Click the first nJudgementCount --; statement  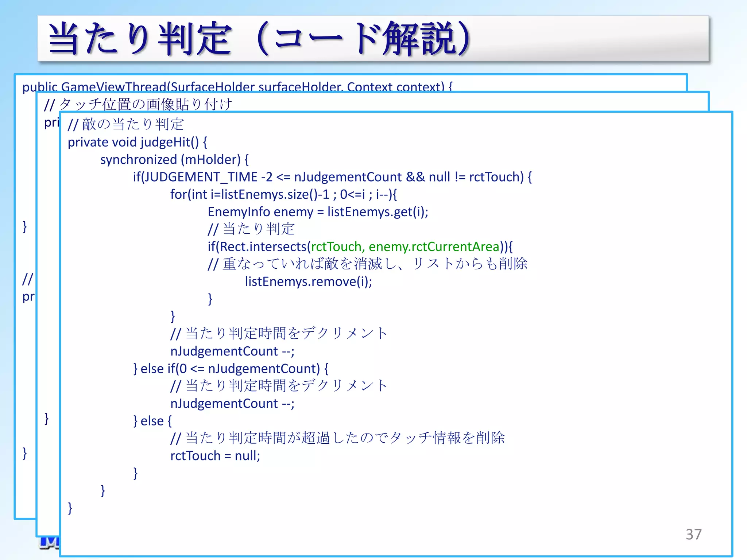click(232, 351)
